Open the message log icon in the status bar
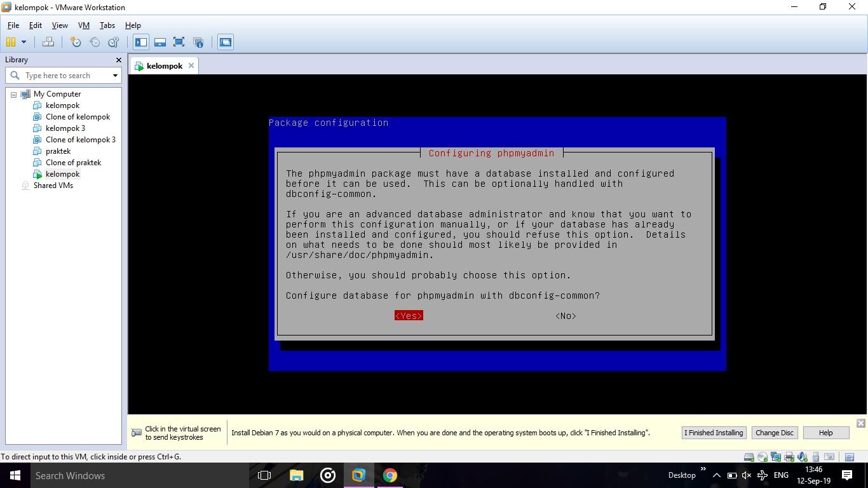 click(850, 457)
